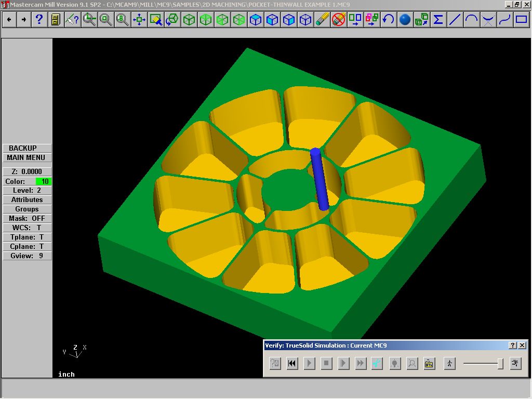Restart simulation with the rewind button

(x=292, y=364)
